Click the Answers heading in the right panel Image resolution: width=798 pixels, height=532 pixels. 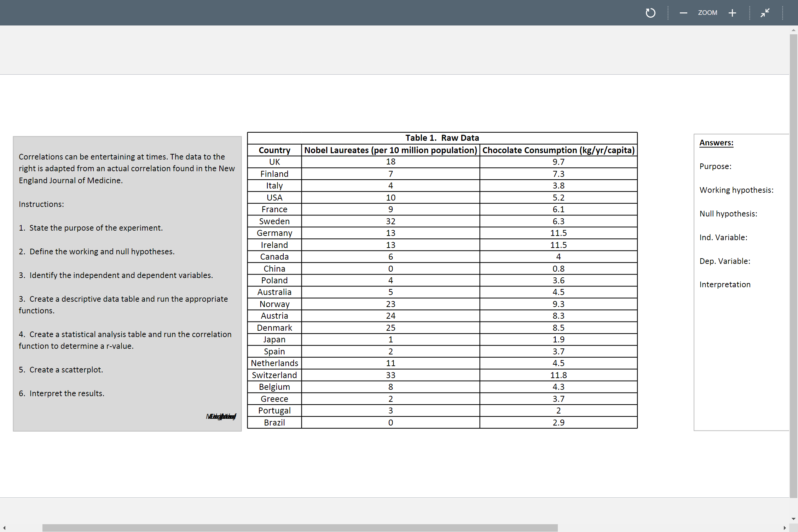(716, 143)
